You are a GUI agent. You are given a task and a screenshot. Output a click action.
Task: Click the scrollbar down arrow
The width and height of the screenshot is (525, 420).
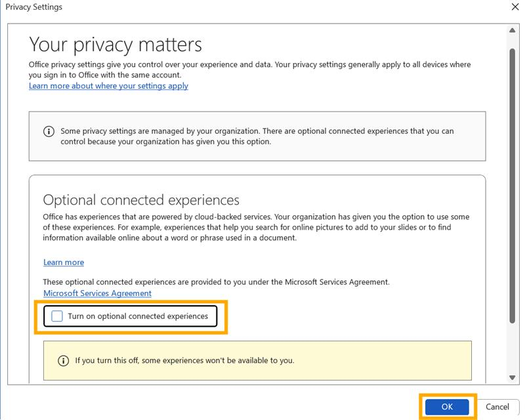click(513, 377)
